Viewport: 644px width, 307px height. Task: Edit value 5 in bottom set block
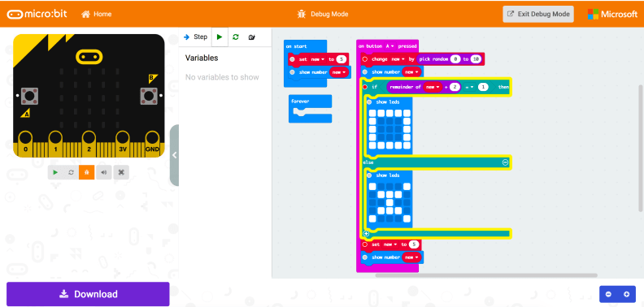click(414, 244)
